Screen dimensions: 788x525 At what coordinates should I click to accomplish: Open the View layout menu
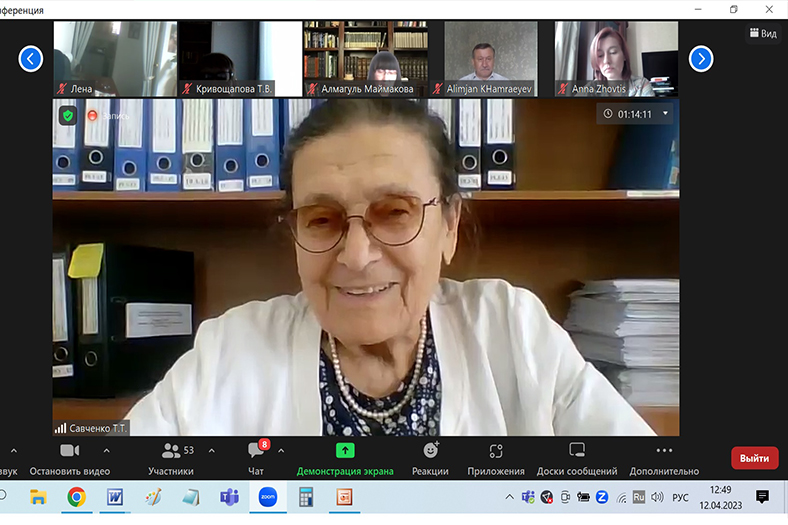pyautogui.click(x=762, y=33)
